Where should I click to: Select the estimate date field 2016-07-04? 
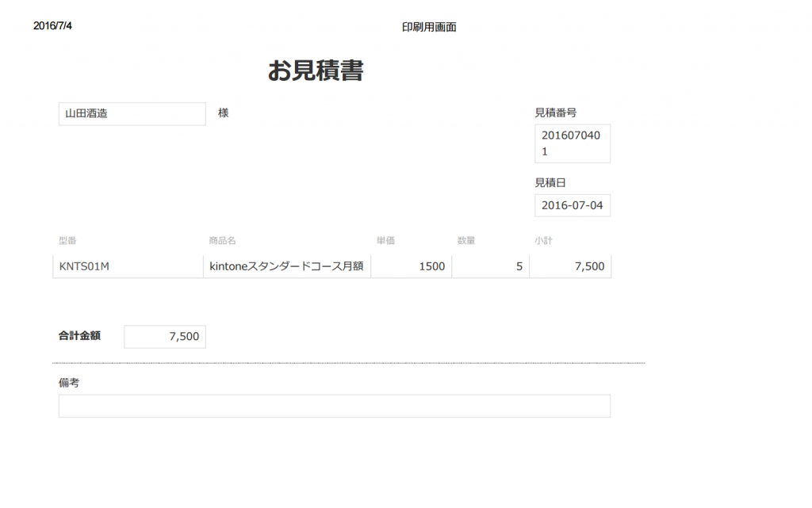(573, 205)
